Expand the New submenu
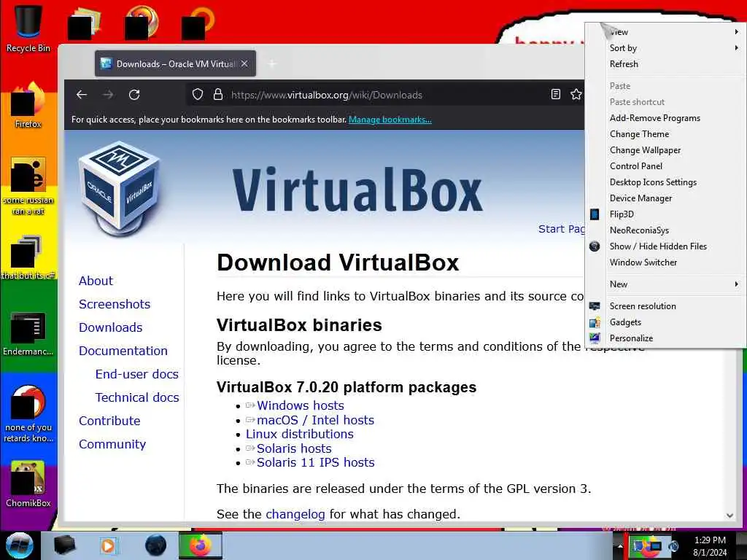The width and height of the screenshot is (747, 560). tap(665, 284)
